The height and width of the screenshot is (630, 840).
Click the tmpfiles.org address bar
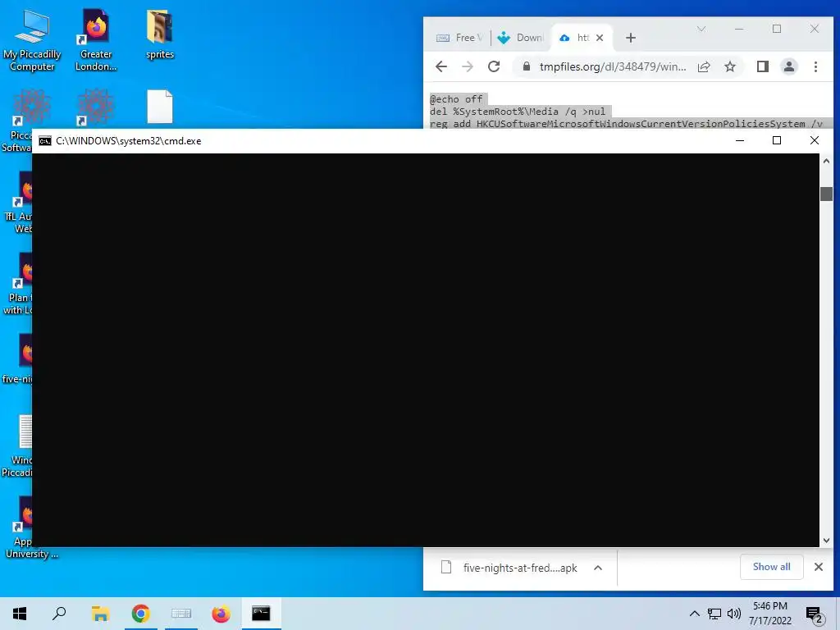613,66
